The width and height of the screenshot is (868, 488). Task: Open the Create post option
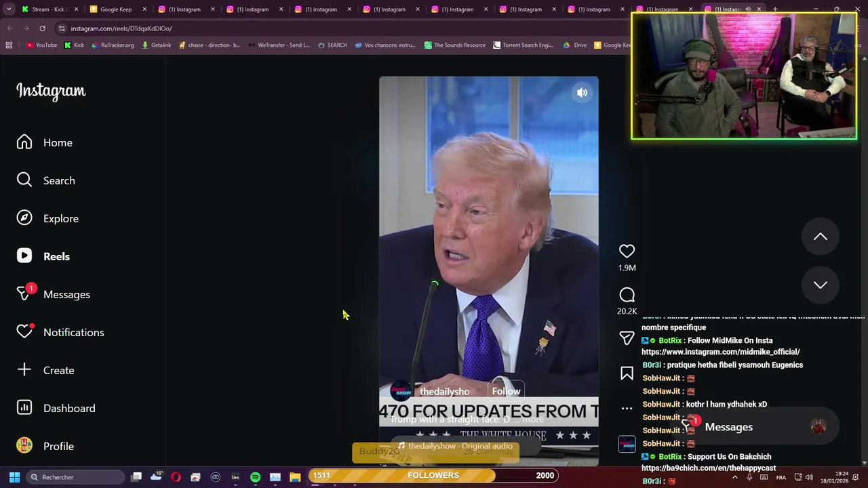45,370
